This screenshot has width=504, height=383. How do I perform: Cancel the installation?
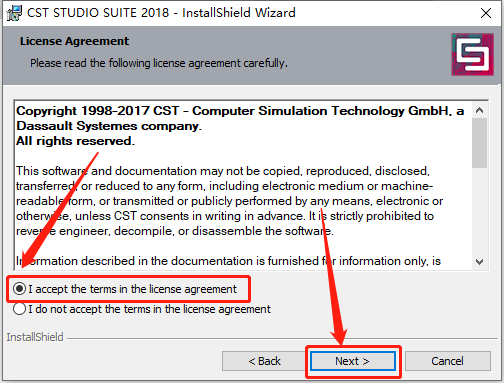tap(448, 361)
